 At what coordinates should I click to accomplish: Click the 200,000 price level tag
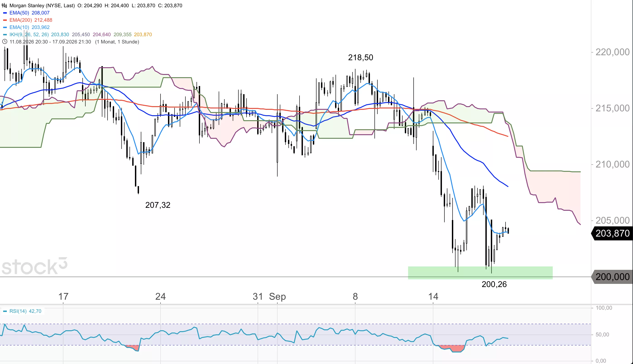(612, 277)
